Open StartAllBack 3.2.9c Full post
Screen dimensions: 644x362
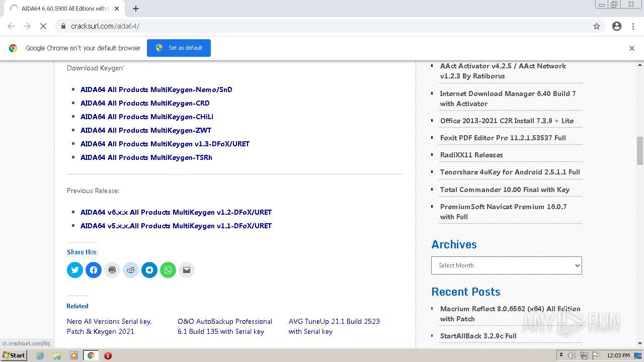click(478, 336)
